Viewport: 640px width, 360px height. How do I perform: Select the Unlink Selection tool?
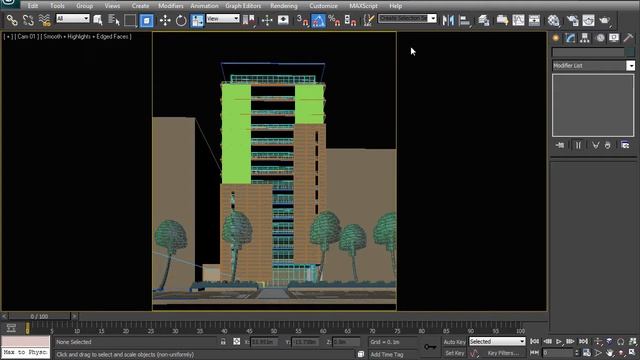tap(28, 20)
